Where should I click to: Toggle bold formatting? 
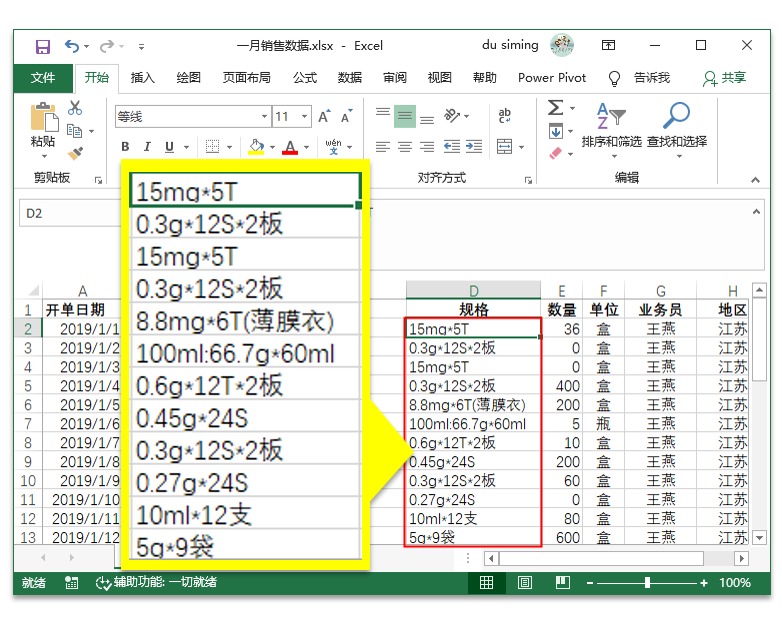pyautogui.click(x=125, y=147)
